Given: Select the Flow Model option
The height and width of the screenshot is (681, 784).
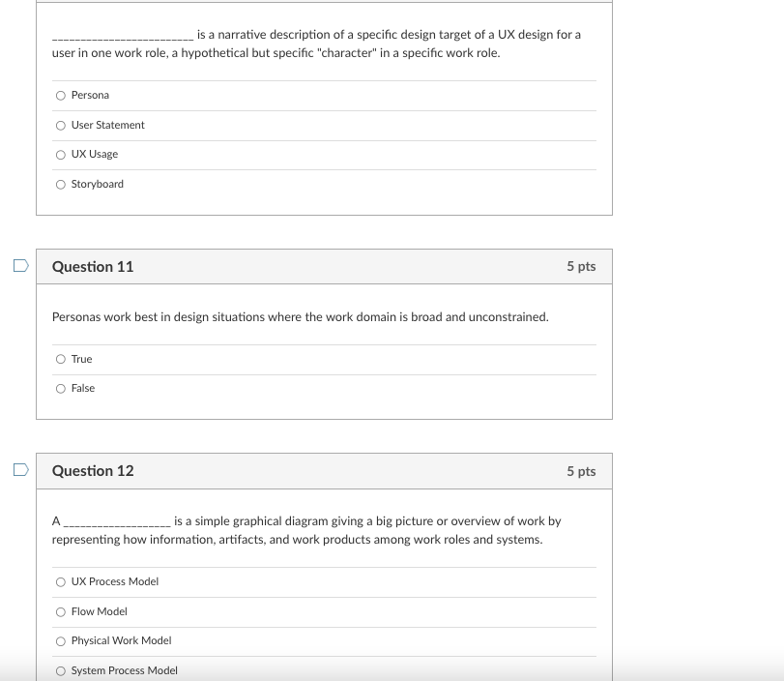Looking at the screenshot, I should [x=60, y=611].
